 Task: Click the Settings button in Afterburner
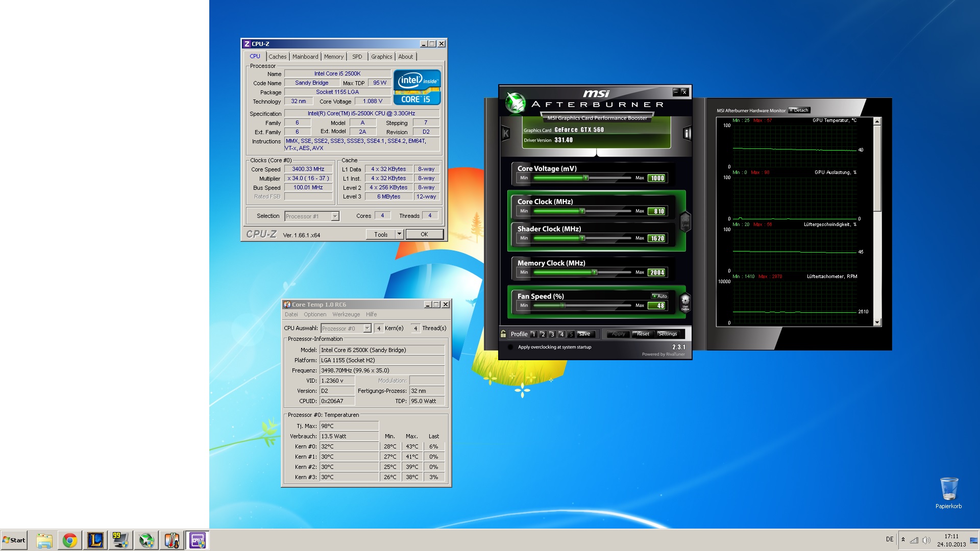(x=668, y=334)
